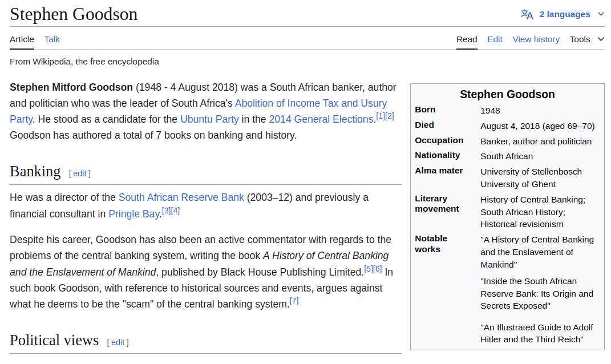Image resolution: width=611 pixels, height=364 pixels.
Task: Click the Edit page option
Action: coord(495,39)
